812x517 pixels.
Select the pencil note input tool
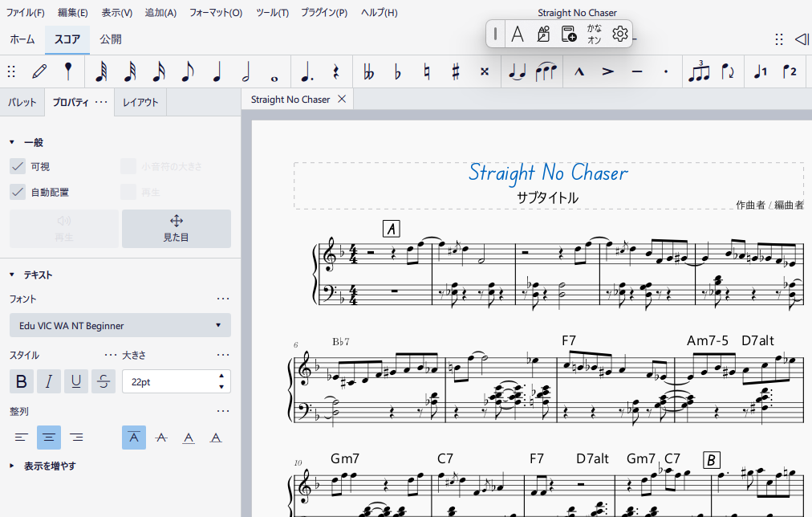39,71
